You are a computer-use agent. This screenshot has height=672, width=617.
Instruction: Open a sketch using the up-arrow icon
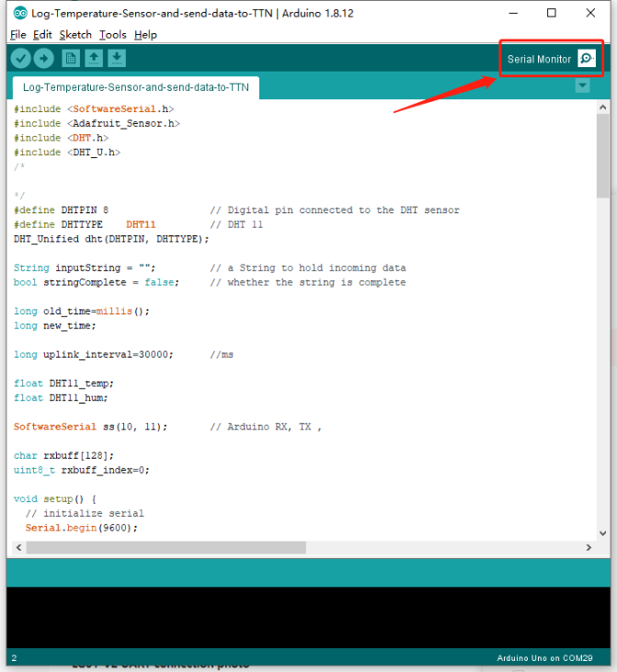point(94,58)
